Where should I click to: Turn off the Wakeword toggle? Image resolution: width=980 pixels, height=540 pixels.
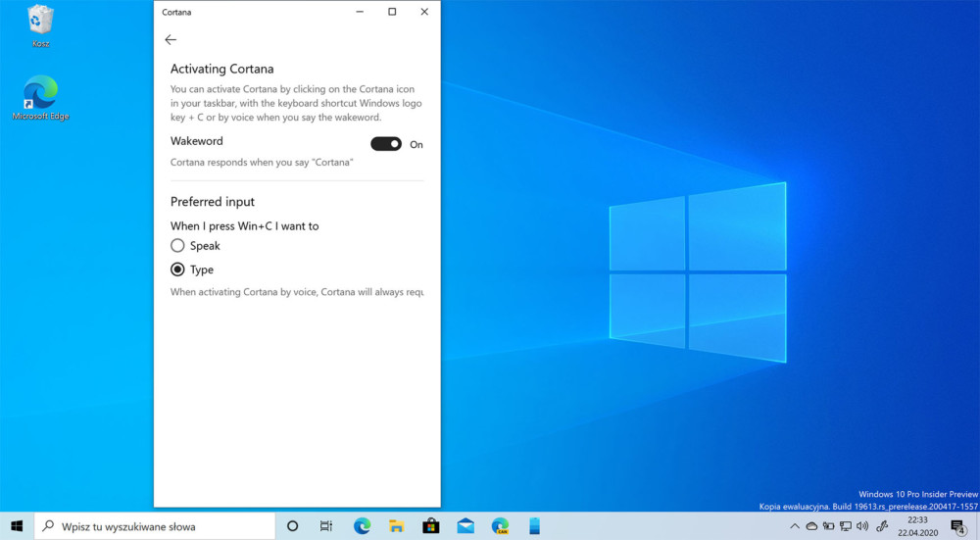pos(386,144)
